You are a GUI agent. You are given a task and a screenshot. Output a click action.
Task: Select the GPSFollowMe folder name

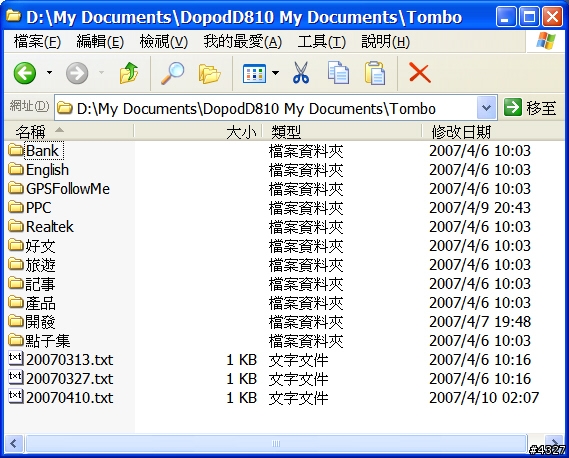click(68, 188)
